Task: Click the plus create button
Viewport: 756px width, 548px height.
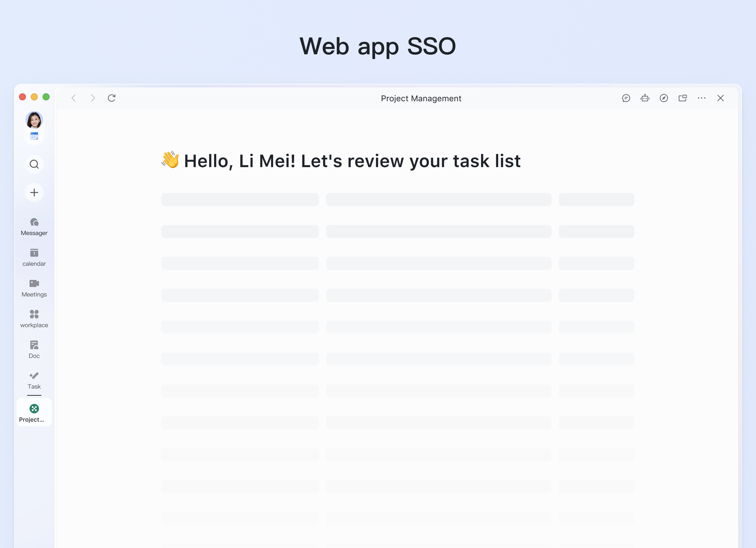Action: pos(34,192)
